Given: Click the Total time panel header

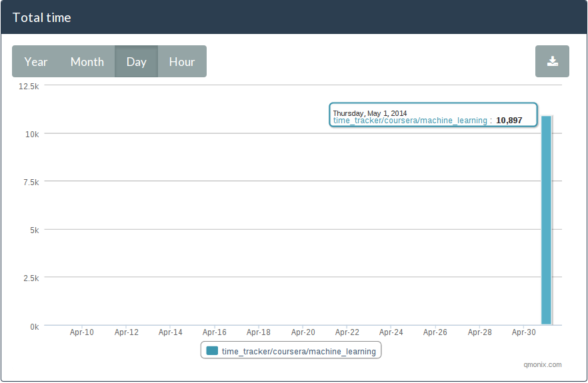Looking at the screenshot, I should pyautogui.click(x=294, y=17).
